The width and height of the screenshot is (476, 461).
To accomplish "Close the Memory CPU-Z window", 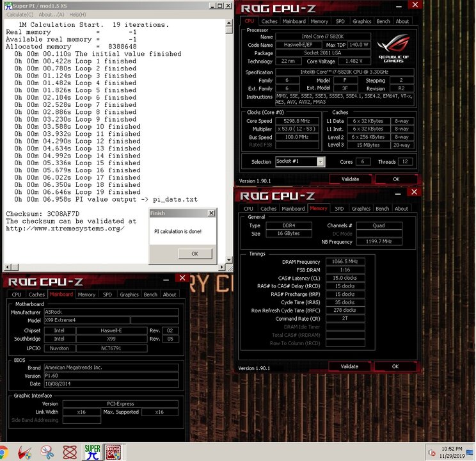I will point(414,192).
